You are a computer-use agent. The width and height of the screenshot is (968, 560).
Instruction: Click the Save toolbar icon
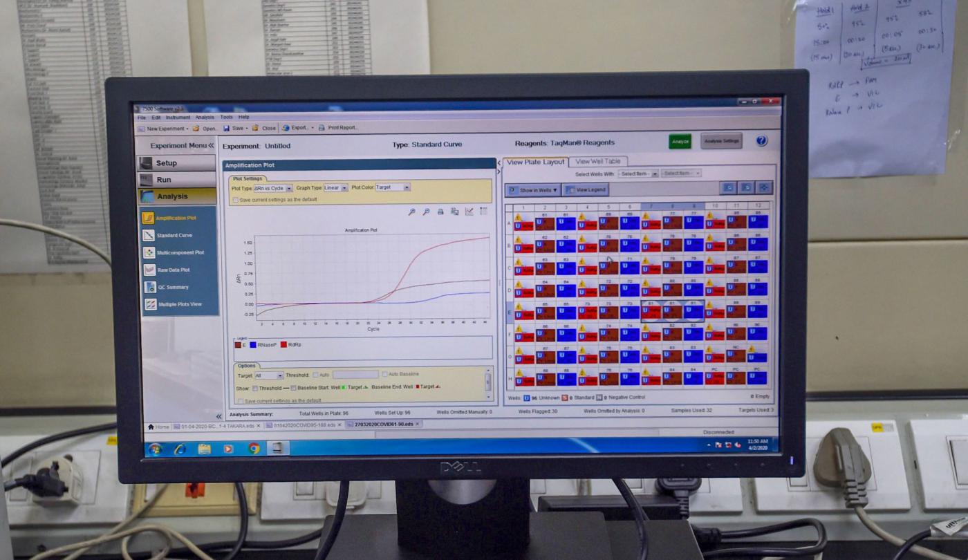pyautogui.click(x=227, y=129)
